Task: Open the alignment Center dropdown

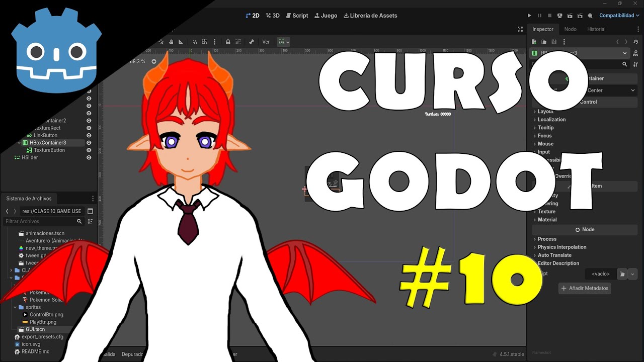Action: (x=611, y=90)
